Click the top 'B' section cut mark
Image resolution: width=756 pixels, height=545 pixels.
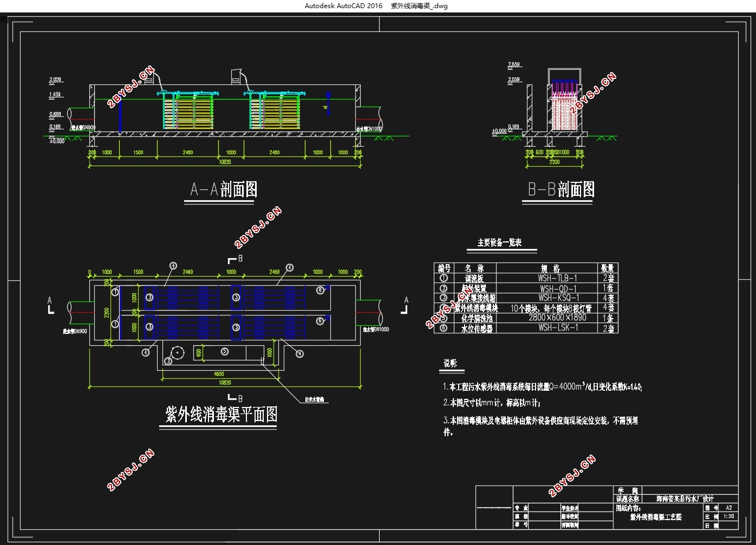[x=236, y=259]
